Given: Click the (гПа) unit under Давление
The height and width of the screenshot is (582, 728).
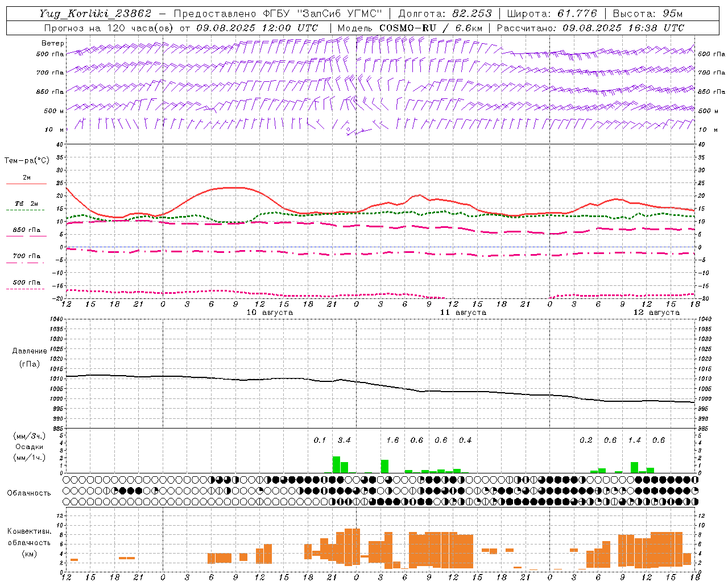Looking at the screenshot, I should pos(30,364).
